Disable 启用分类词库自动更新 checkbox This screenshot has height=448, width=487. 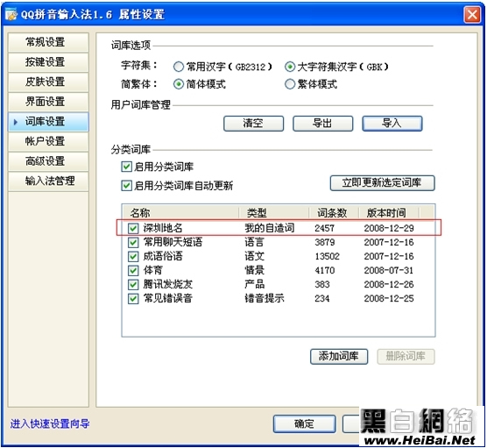coord(126,186)
